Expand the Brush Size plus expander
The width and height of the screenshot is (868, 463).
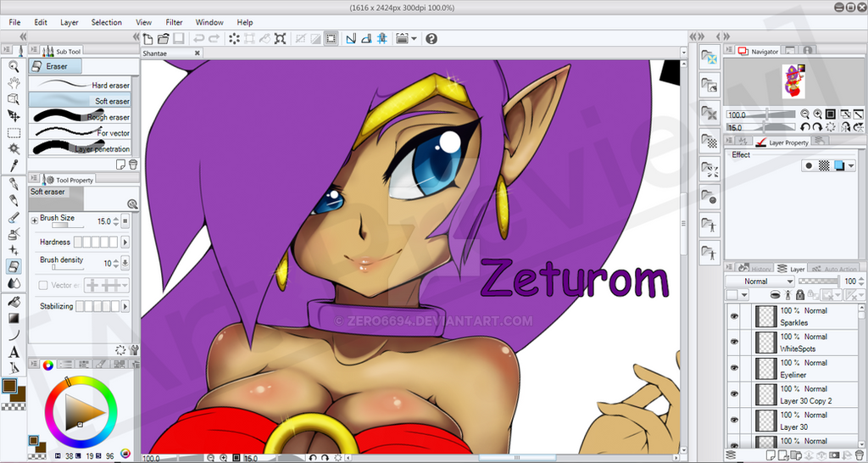click(34, 220)
